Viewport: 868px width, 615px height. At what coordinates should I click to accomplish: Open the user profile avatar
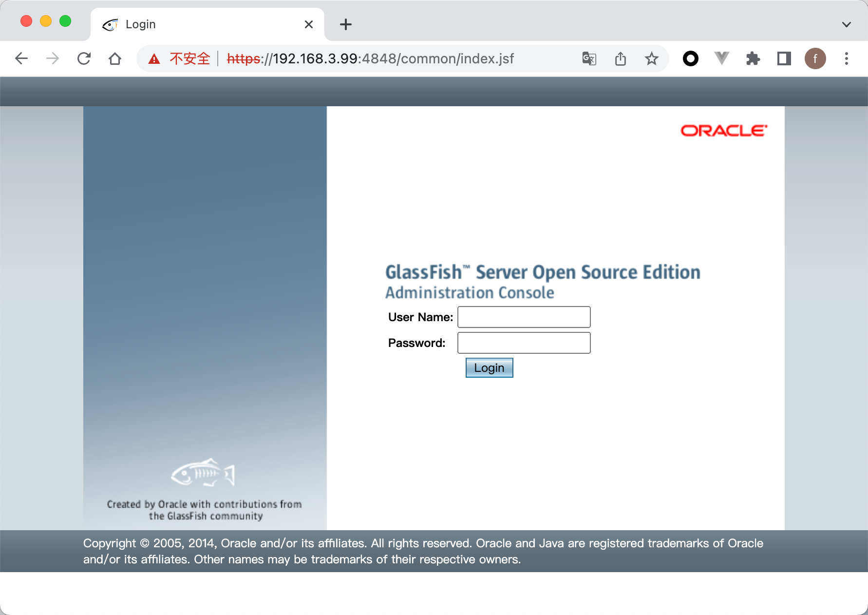point(815,59)
